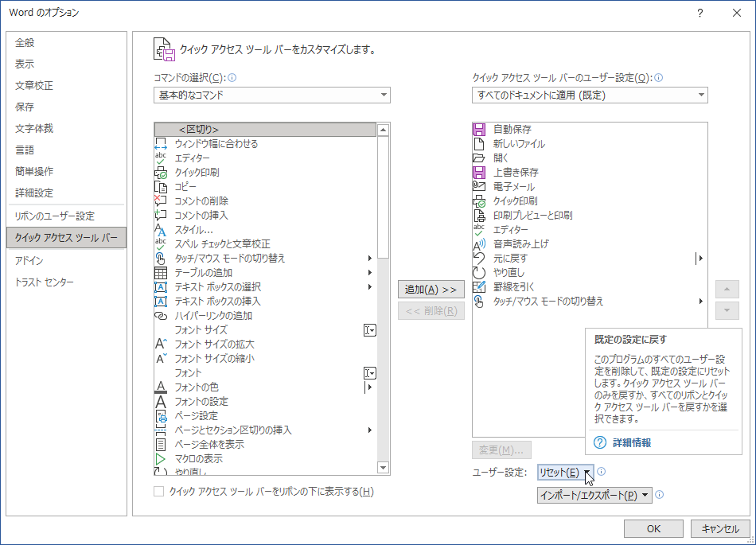This screenshot has width=756, height=545.
Task: Open the 詳細情報 link in the tooltip
Action: (632, 443)
